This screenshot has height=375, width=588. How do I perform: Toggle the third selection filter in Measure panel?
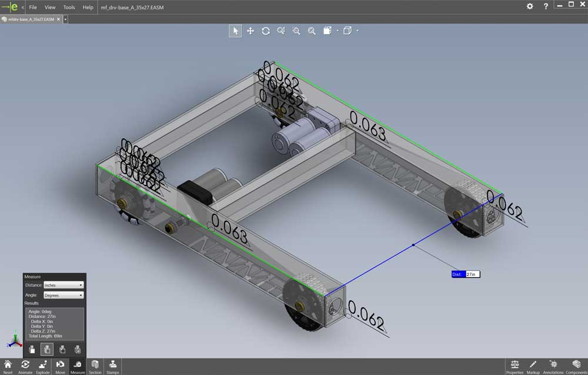[x=62, y=350]
